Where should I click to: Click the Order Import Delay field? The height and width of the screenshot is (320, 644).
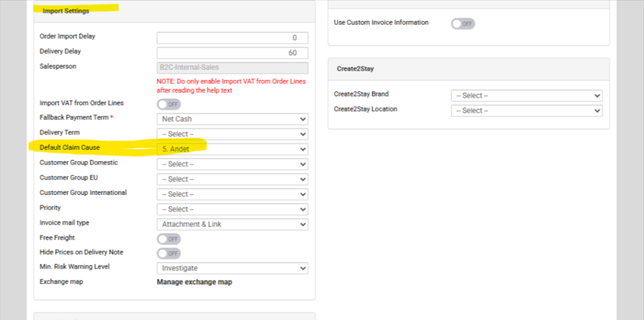point(232,38)
